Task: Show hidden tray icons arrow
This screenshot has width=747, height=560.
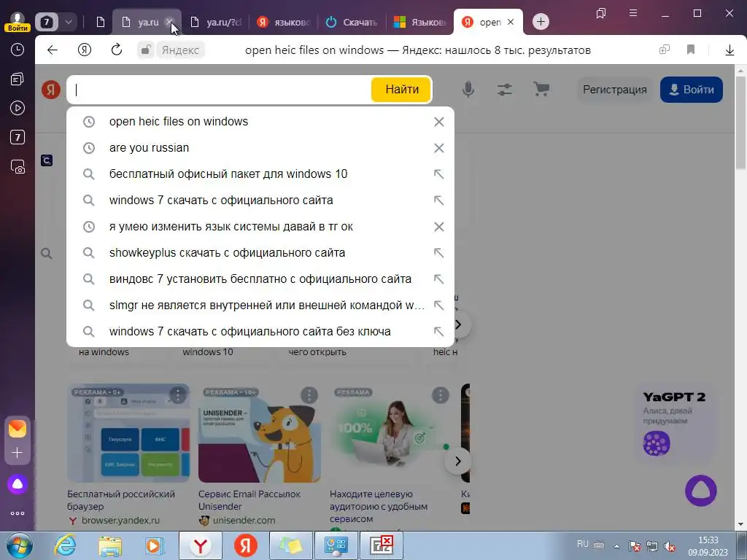Action: pos(616,546)
